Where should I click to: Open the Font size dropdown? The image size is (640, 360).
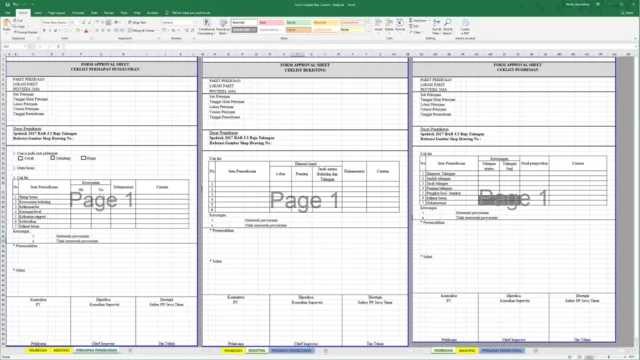point(78,22)
